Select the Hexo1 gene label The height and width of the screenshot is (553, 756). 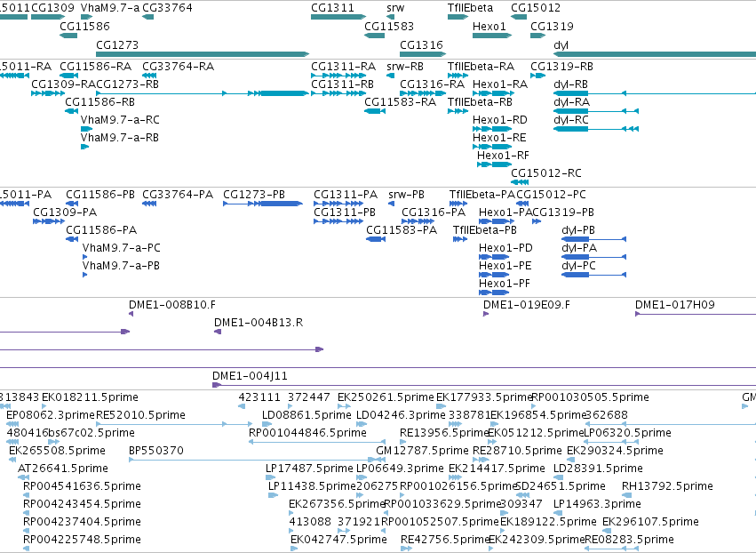(489, 26)
